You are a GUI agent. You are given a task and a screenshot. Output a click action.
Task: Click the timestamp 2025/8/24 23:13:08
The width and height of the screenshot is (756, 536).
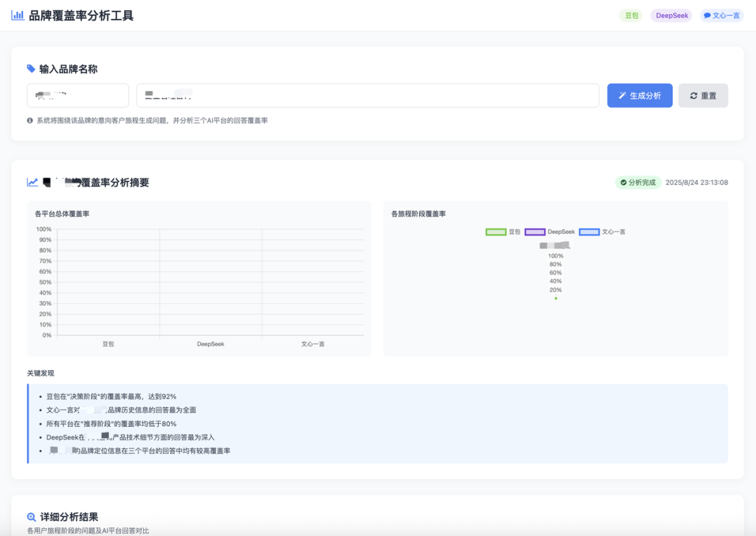tap(696, 183)
